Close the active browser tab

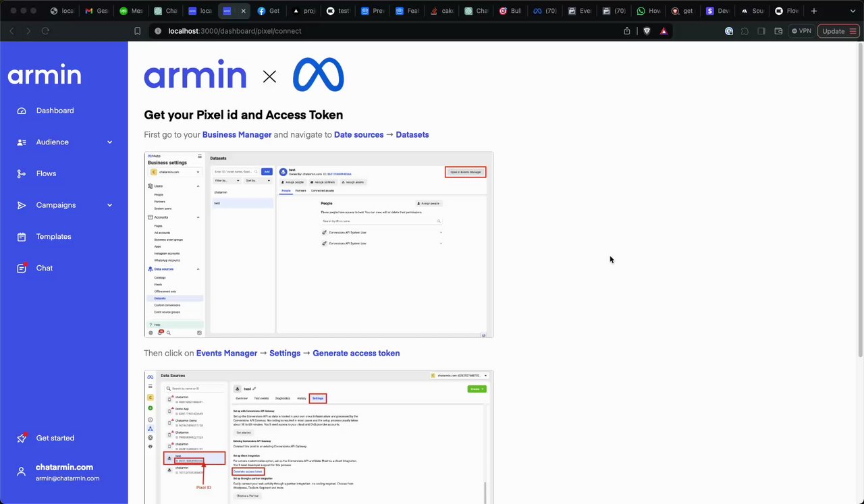[244, 11]
